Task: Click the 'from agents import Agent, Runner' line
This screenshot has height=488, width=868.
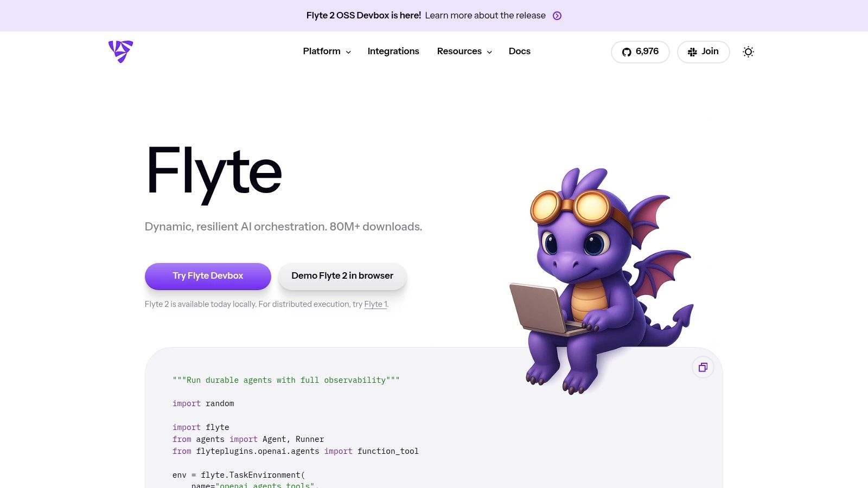Action: pyautogui.click(x=248, y=439)
